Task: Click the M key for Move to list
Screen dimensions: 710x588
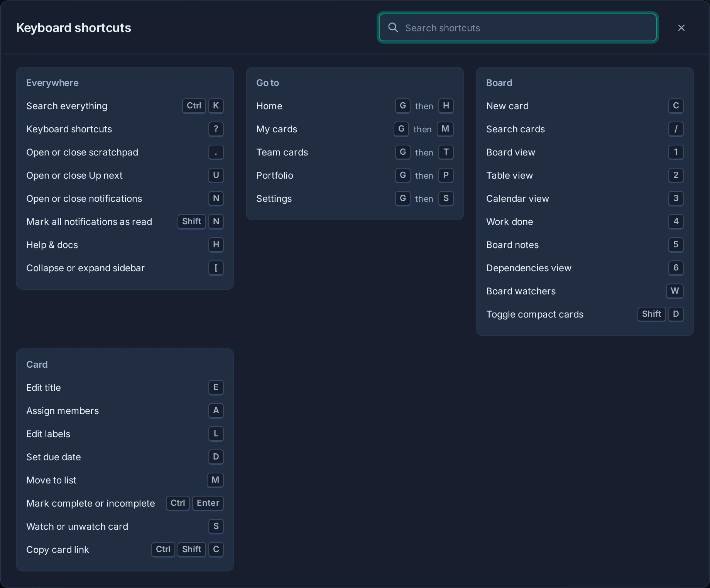Action: tap(215, 480)
